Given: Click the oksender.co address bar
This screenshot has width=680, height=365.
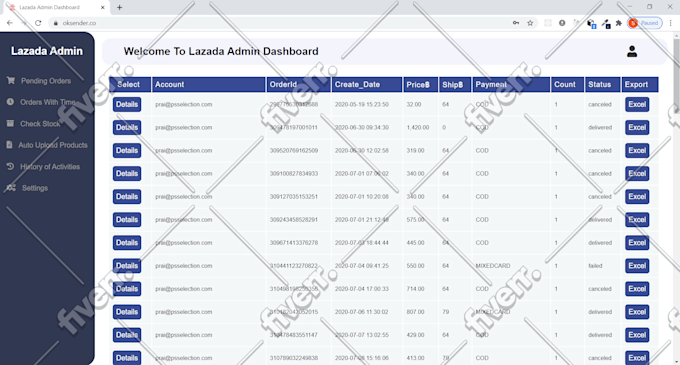Looking at the screenshot, I should [278, 23].
